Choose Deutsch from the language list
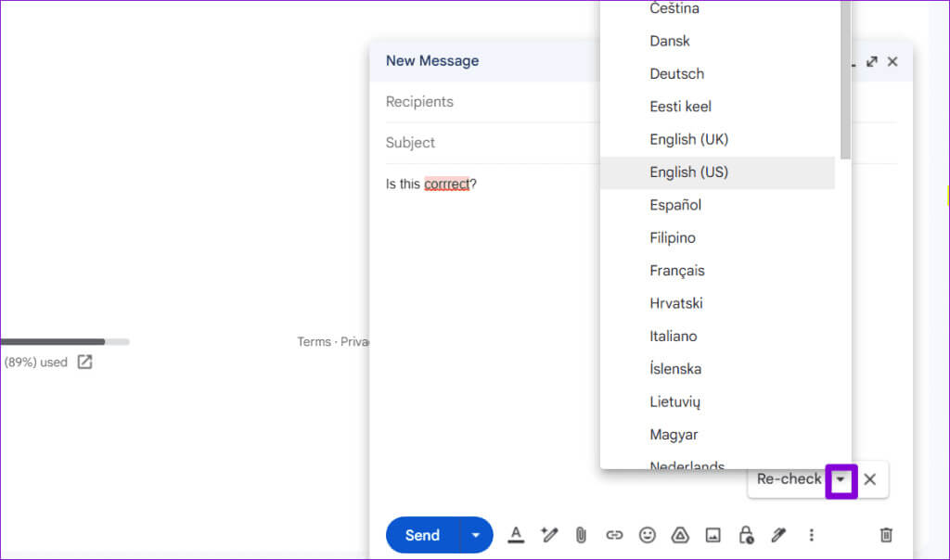The height and width of the screenshot is (560, 950). [x=717, y=74]
